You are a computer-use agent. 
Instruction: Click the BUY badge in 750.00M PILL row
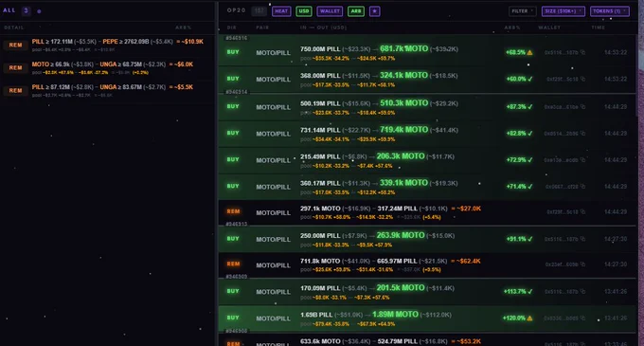click(x=233, y=52)
